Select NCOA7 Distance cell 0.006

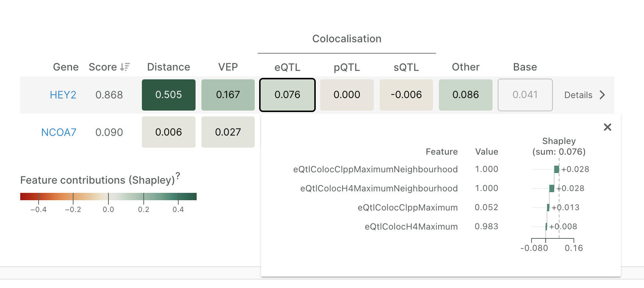[168, 132]
